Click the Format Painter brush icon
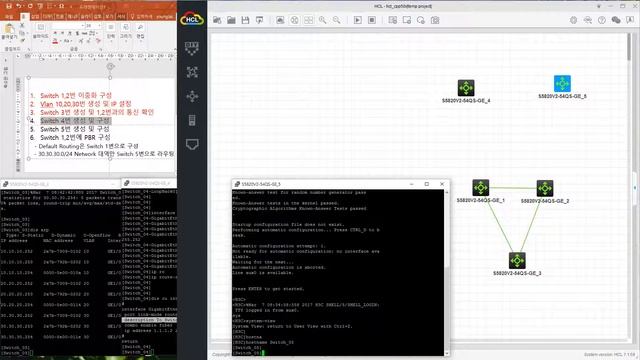This screenshot has width=640, height=360. click(x=22, y=40)
